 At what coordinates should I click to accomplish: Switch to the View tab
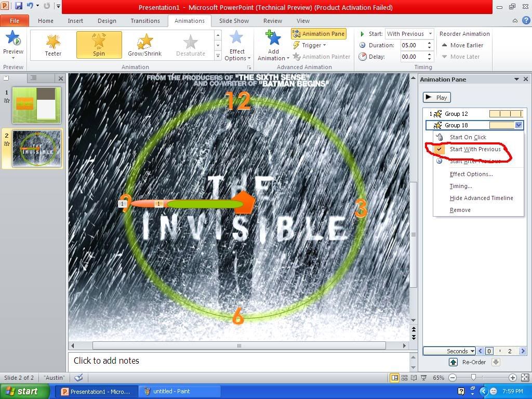pos(303,21)
